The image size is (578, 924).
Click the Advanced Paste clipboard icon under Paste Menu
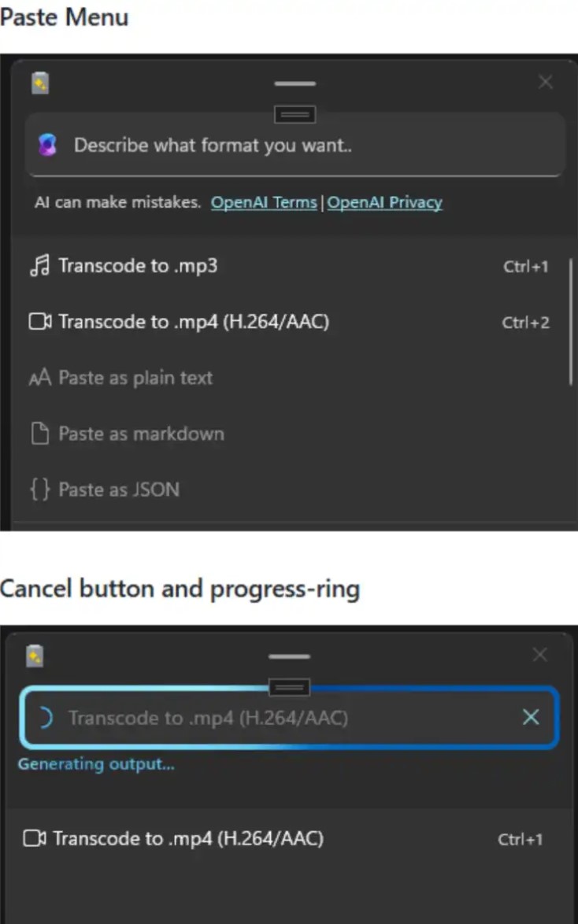(x=40, y=83)
